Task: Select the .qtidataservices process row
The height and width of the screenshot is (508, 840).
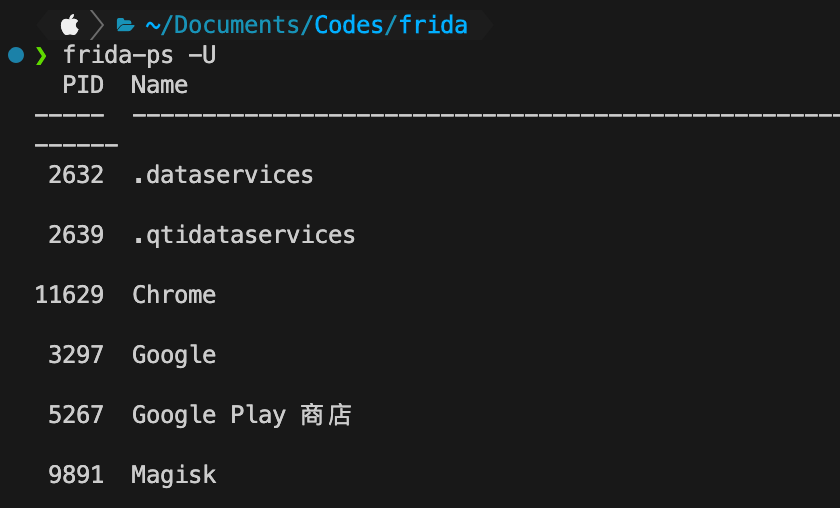Action: point(195,235)
